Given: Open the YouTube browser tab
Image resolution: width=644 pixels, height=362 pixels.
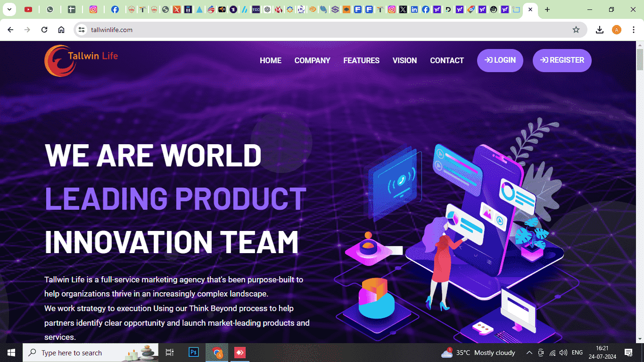Looking at the screenshot, I should 28,9.
